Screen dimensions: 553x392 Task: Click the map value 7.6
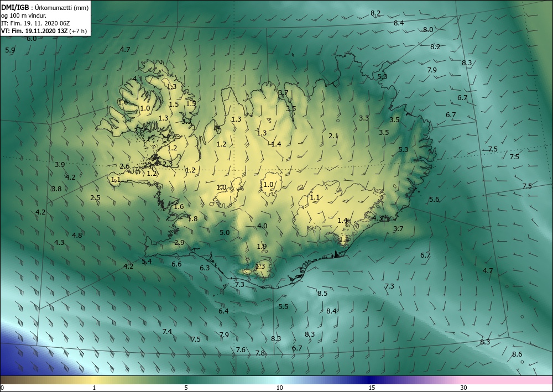coord(241,350)
